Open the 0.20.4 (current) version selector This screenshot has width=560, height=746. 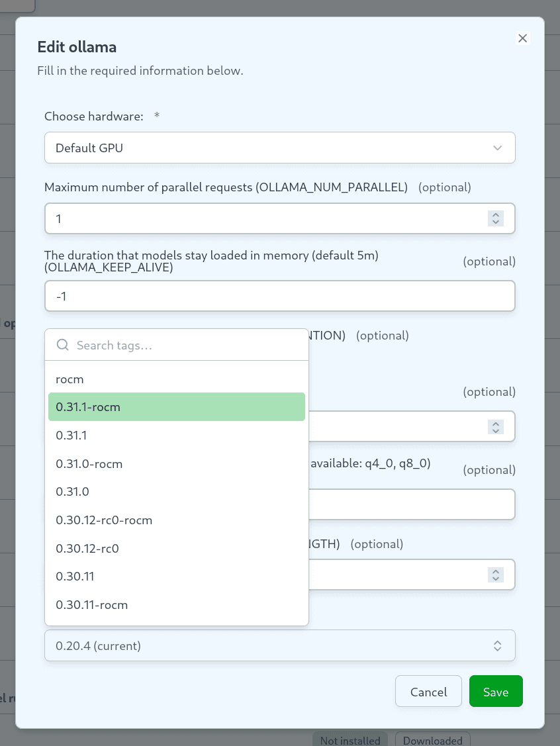280,645
